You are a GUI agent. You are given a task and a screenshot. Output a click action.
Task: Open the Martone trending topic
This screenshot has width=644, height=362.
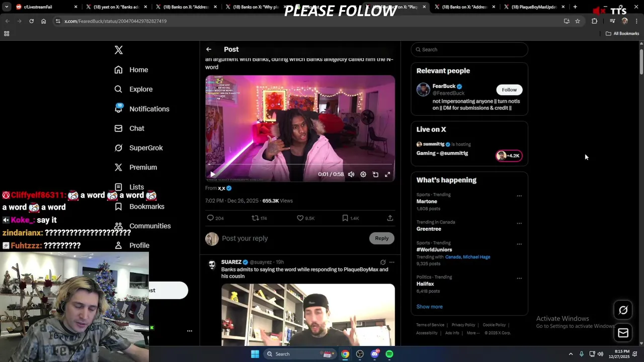click(427, 202)
